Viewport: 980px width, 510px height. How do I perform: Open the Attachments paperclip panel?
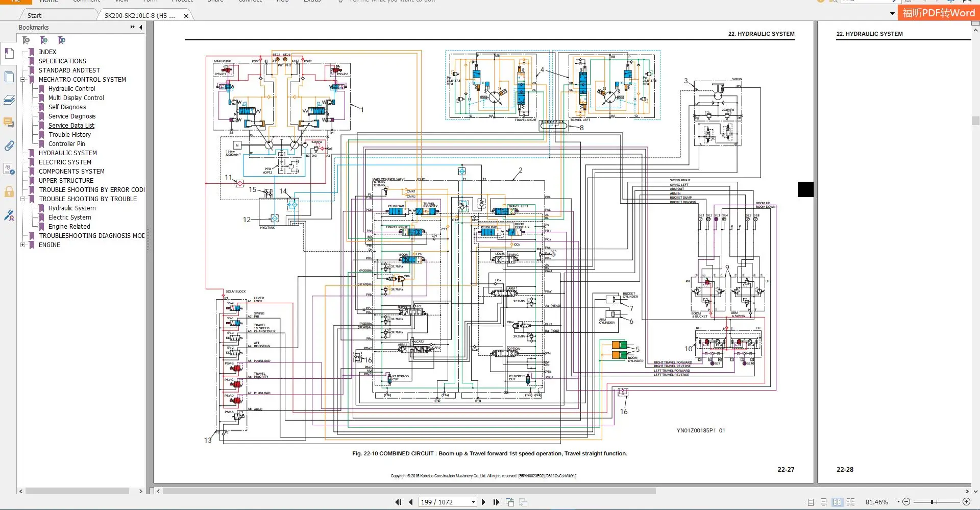point(9,146)
